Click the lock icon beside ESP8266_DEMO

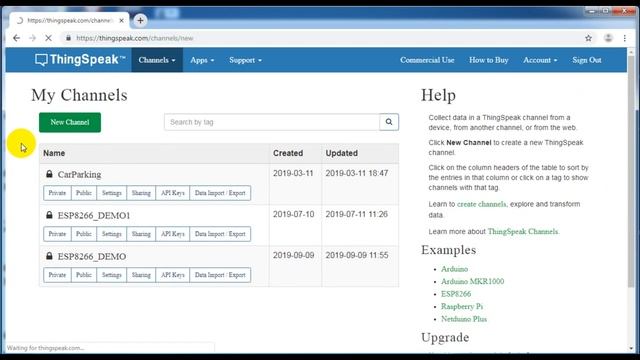[x=49, y=256]
